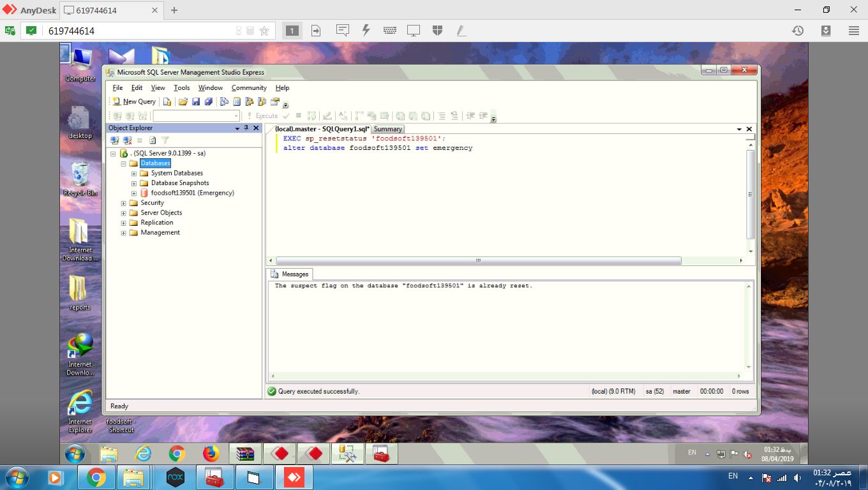
Task: Click the Connect icon in Object Explorer
Action: [x=114, y=140]
